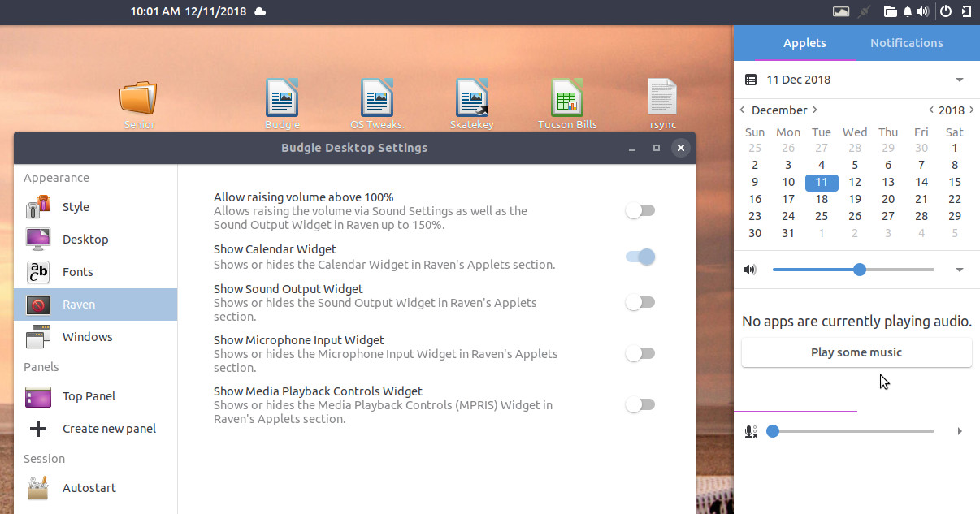The width and height of the screenshot is (980, 514).
Task: Click the muted microphone icon in Raven
Action: (751, 431)
